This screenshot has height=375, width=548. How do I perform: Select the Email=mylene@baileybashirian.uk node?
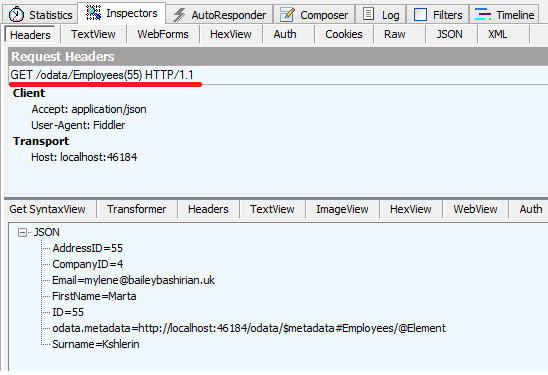(x=134, y=280)
